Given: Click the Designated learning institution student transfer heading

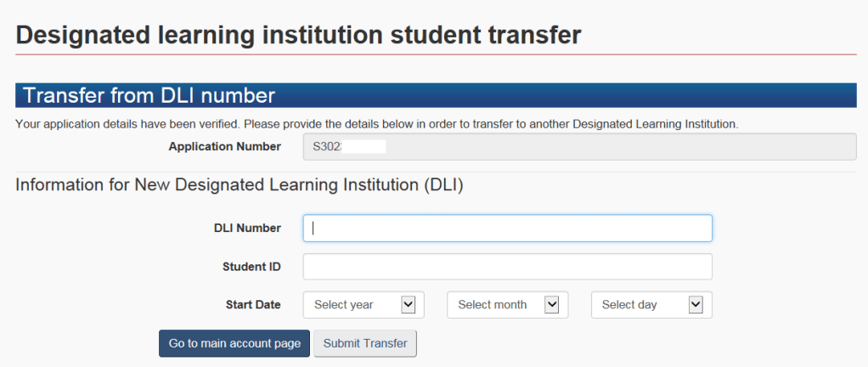Looking at the screenshot, I should pyautogui.click(x=299, y=35).
